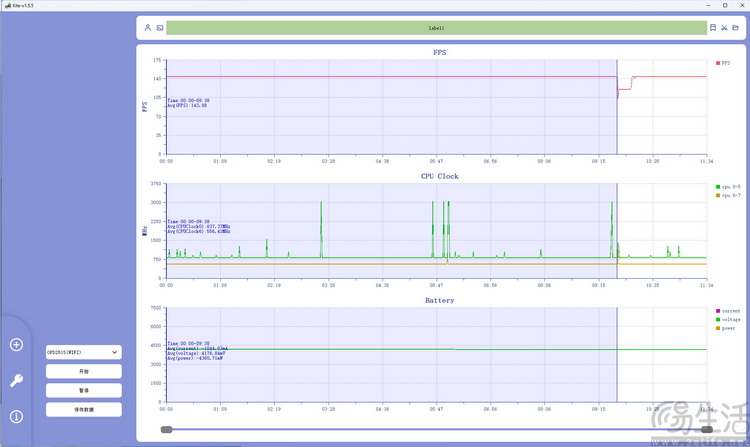Click the 保存数据 save data button
This screenshot has height=447, width=750.
(83, 409)
